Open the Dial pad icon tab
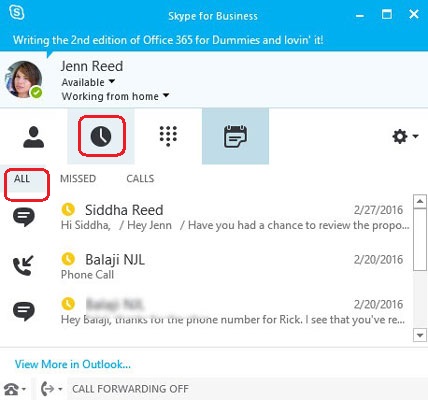Image resolution: width=428 pixels, height=400 pixels. click(168, 136)
